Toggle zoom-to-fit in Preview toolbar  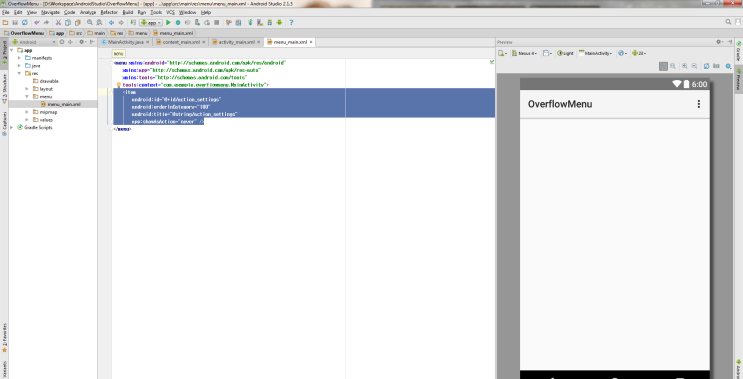point(663,66)
